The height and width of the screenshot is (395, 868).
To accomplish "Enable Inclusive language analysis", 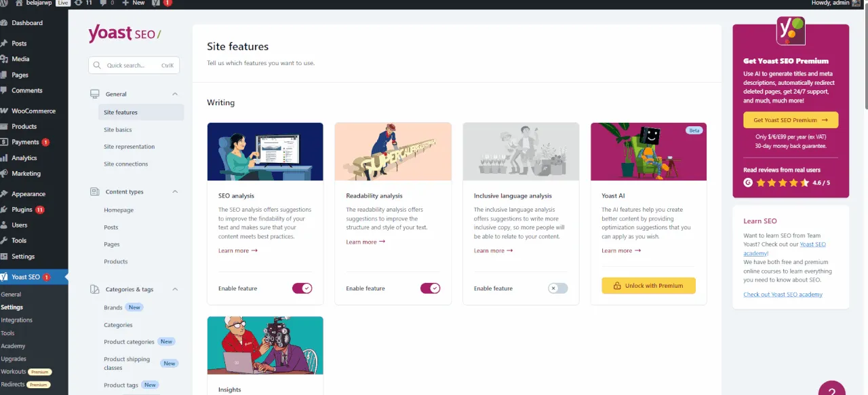I will point(557,288).
